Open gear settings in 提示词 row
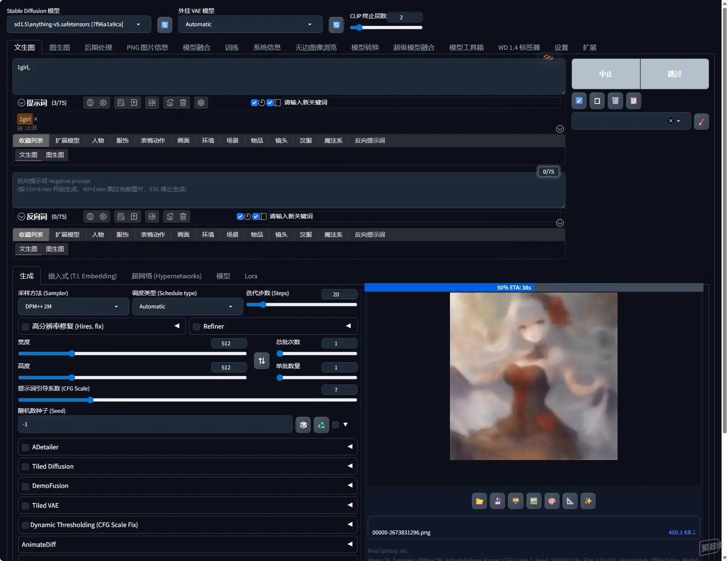The height and width of the screenshot is (561, 728). coord(103,103)
